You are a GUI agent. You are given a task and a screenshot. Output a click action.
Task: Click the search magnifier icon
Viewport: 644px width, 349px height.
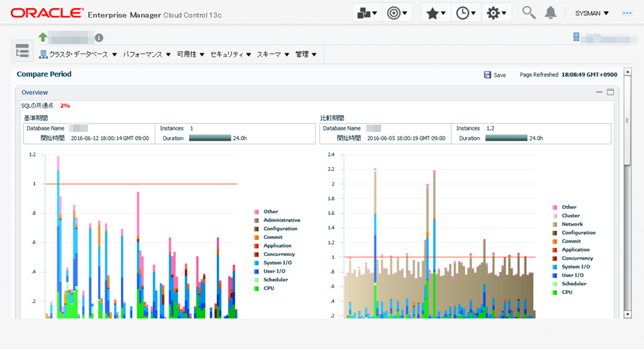[528, 12]
